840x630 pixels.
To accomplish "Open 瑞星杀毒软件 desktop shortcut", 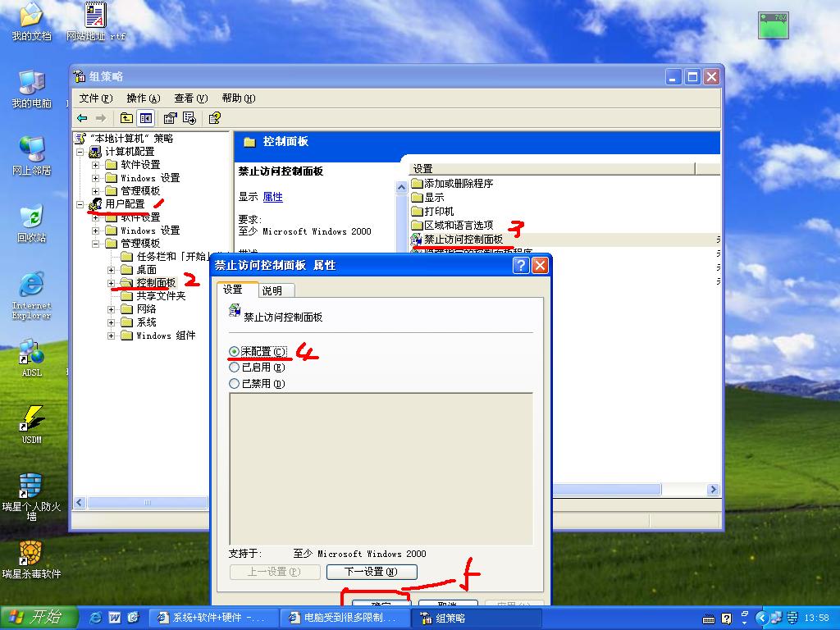I will [32, 560].
